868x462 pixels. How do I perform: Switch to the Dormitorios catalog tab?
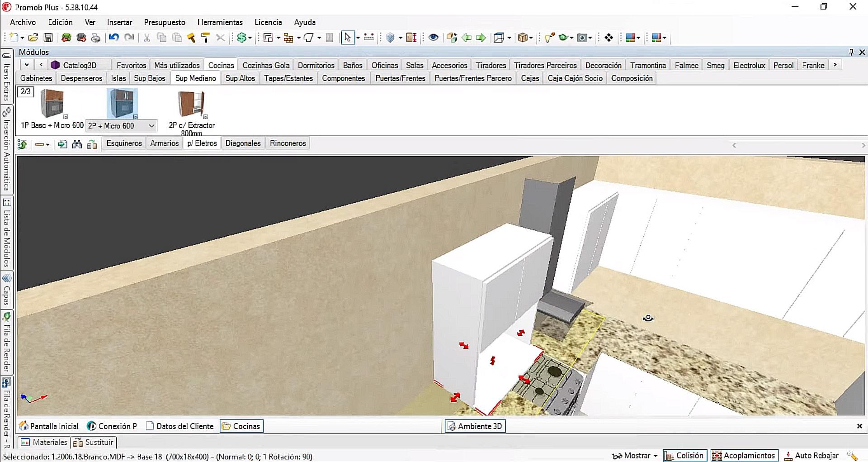[316, 65]
